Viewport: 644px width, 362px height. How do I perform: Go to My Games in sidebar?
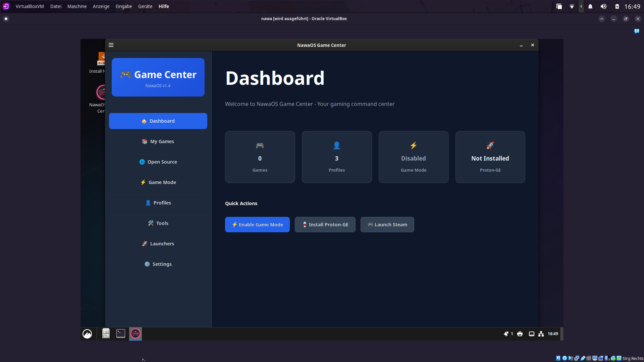tap(158, 141)
